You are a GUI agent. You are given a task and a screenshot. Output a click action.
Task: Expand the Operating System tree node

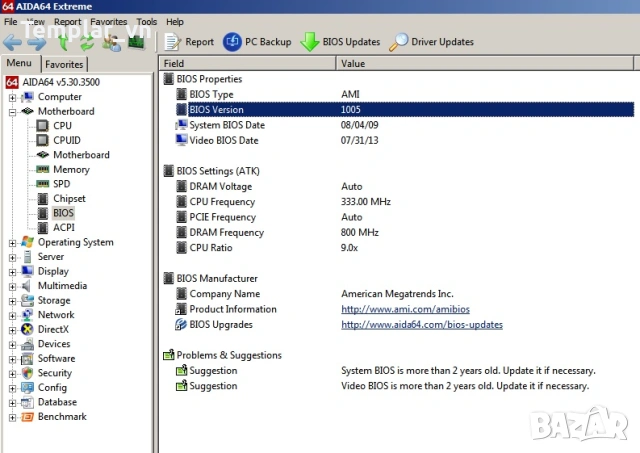[13, 243]
